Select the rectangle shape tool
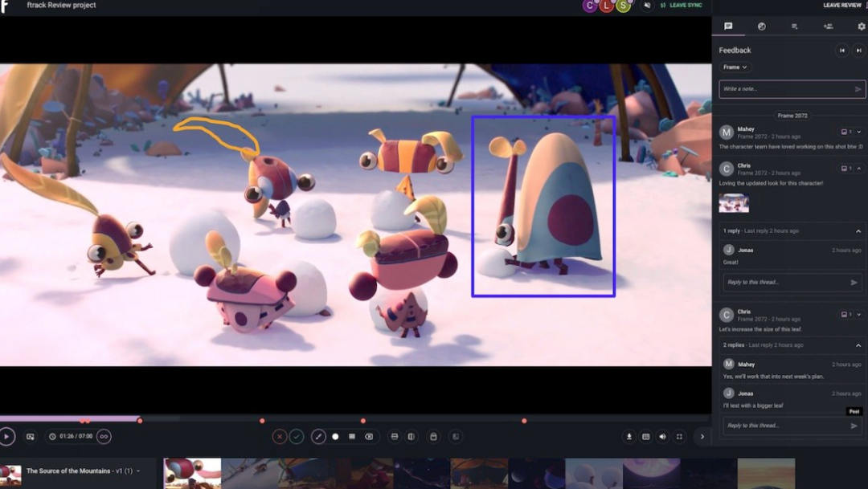The height and width of the screenshot is (489, 868). click(x=352, y=437)
